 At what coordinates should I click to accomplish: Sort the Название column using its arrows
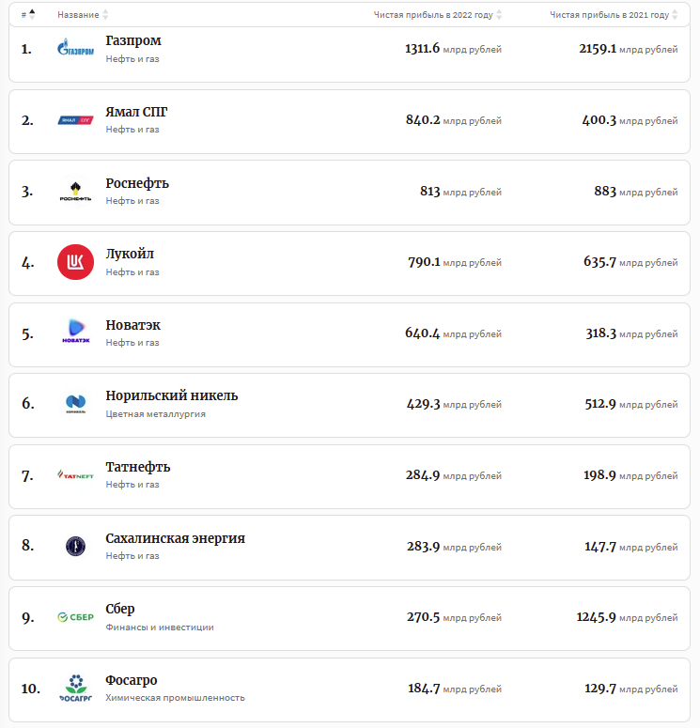(105, 15)
